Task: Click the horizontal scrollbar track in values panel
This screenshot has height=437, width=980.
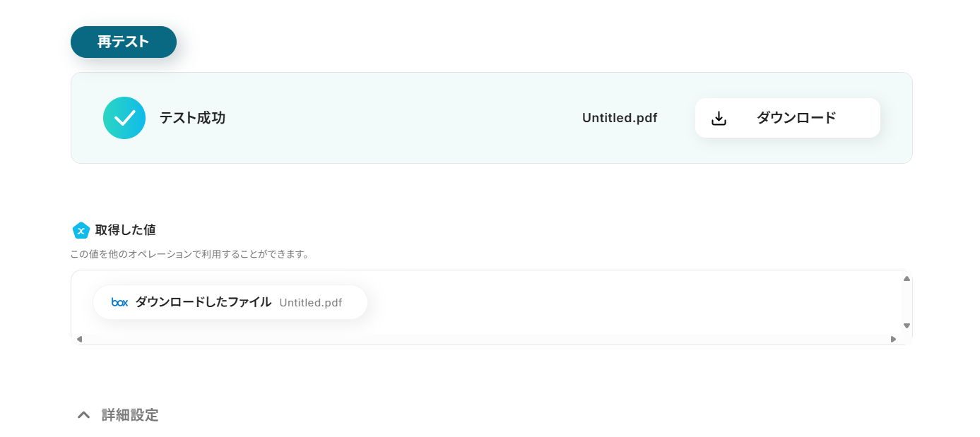Action: pyautogui.click(x=486, y=339)
